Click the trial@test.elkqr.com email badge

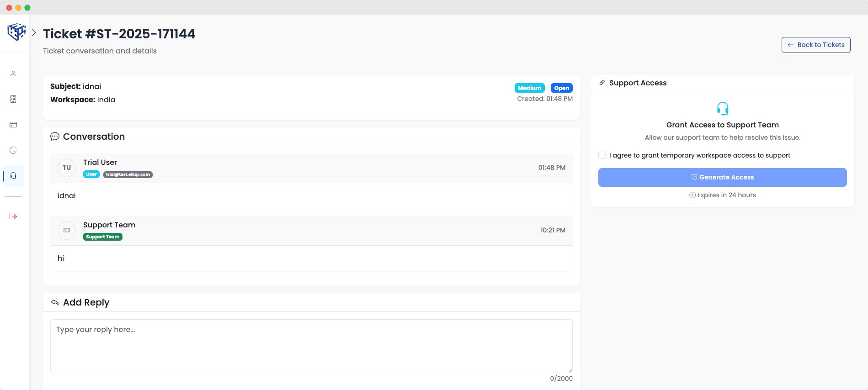click(x=128, y=174)
